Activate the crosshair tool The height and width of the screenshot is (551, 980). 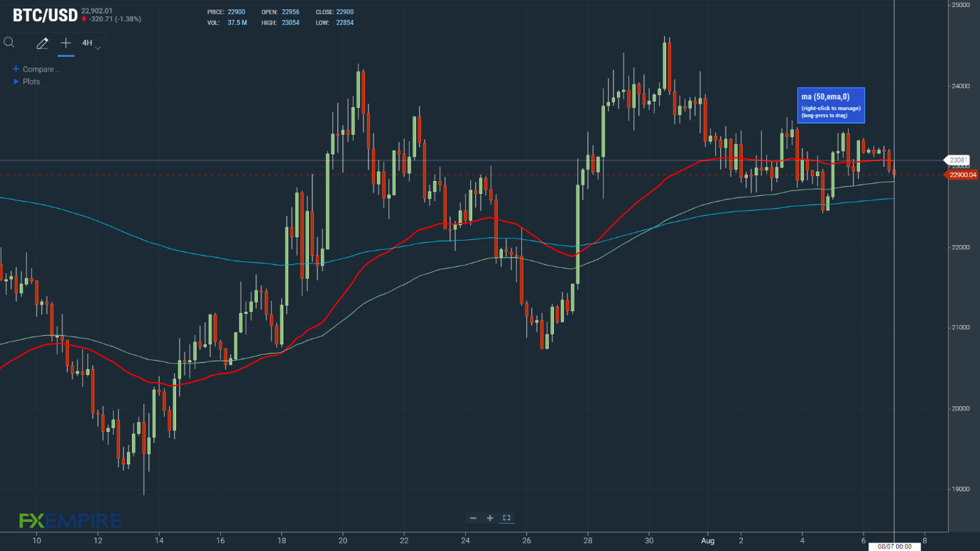pyautogui.click(x=66, y=43)
